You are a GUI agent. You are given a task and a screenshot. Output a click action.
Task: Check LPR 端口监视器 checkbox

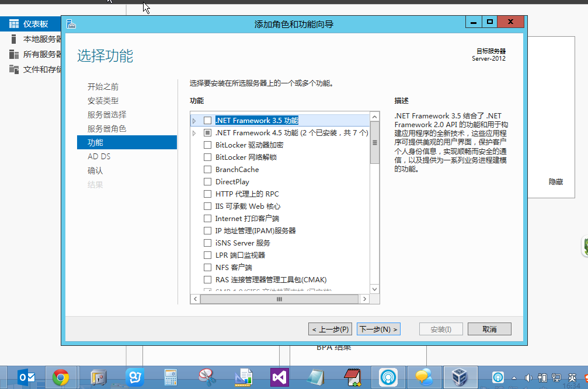(207, 255)
